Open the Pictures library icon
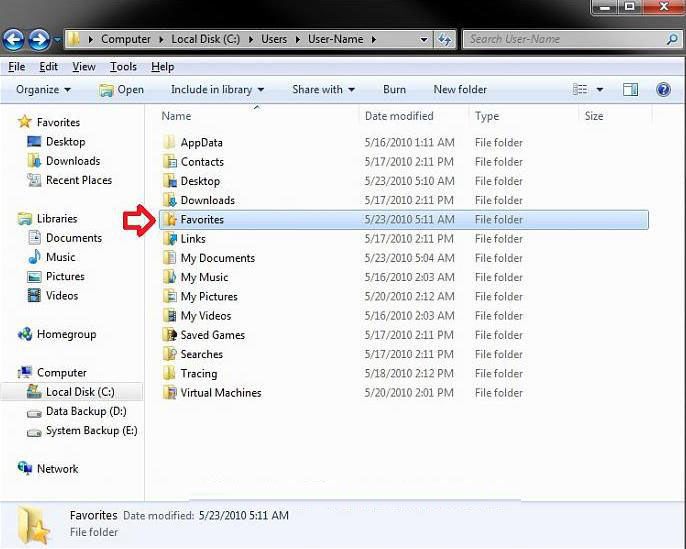Viewport: 686px width, 549px height. pyautogui.click(x=34, y=276)
